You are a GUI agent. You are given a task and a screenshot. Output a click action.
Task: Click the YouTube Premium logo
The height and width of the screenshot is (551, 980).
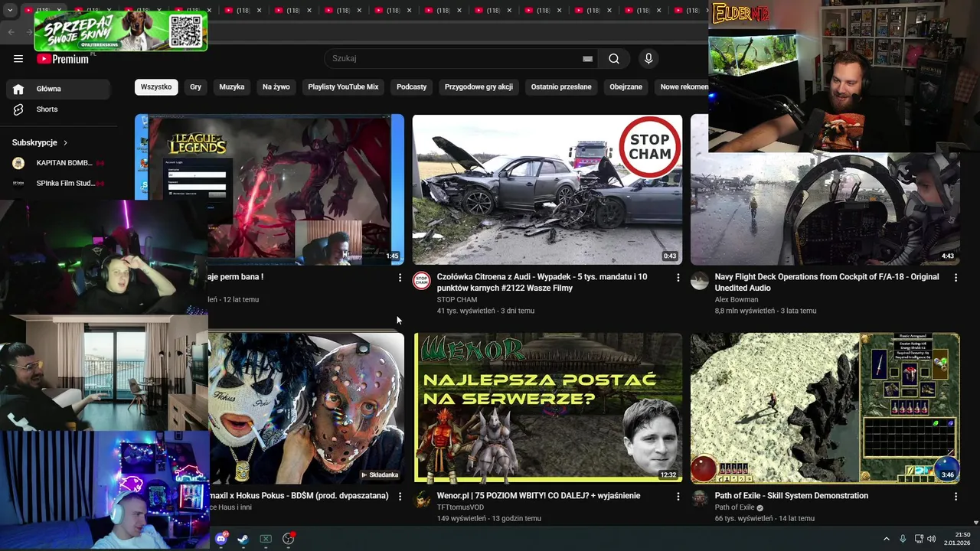click(x=63, y=59)
